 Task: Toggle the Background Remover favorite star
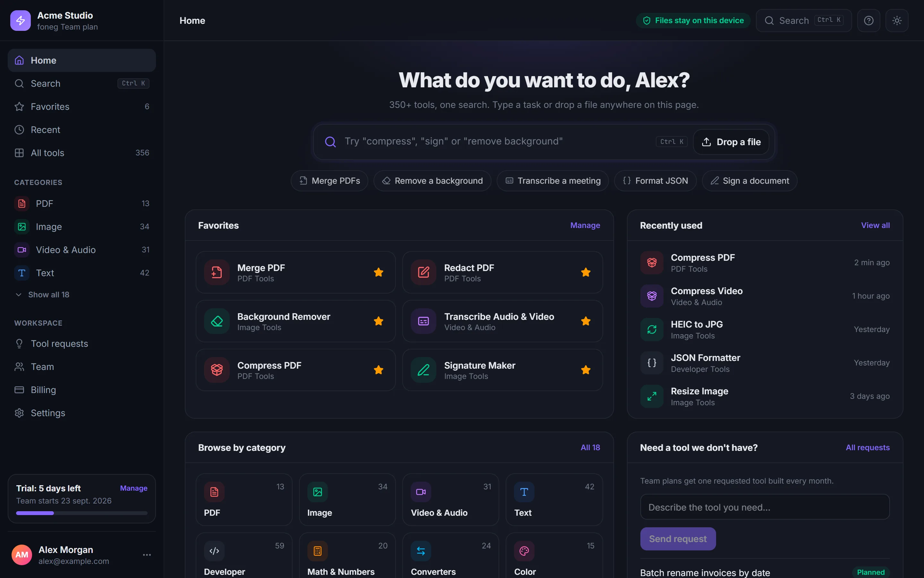[x=378, y=321]
